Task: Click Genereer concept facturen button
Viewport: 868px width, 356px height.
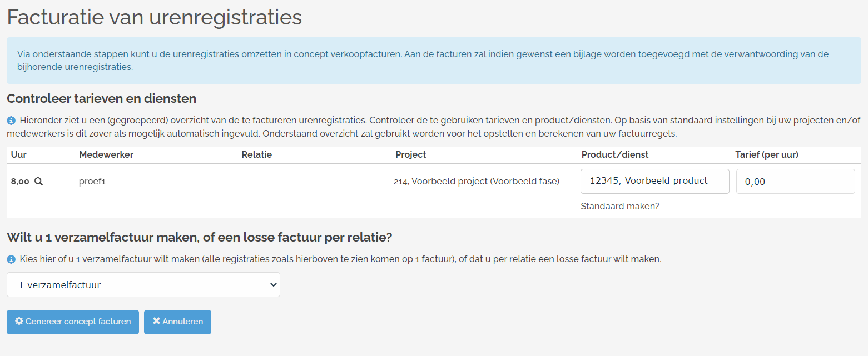Action: (x=73, y=322)
